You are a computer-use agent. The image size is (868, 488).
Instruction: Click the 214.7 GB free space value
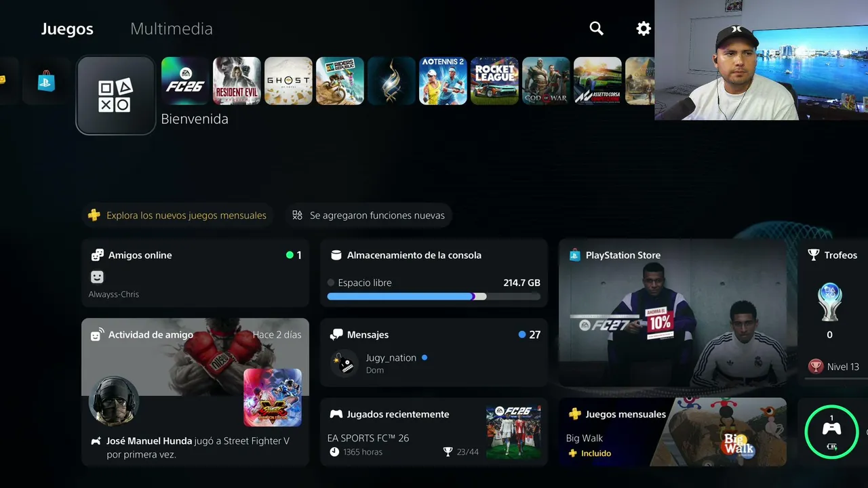(x=522, y=283)
